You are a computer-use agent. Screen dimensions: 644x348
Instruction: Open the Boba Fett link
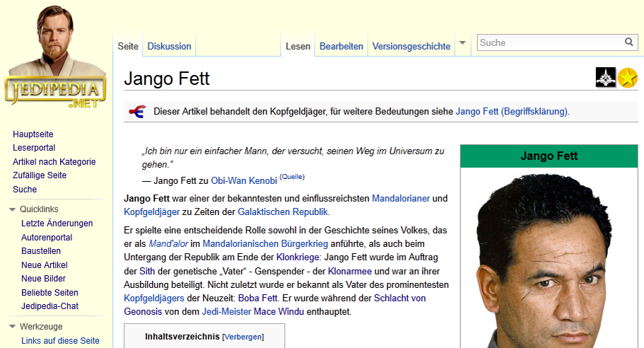258,298
